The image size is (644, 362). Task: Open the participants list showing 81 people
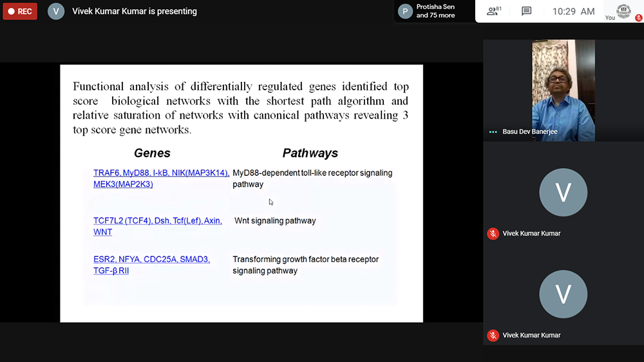[494, 11]
